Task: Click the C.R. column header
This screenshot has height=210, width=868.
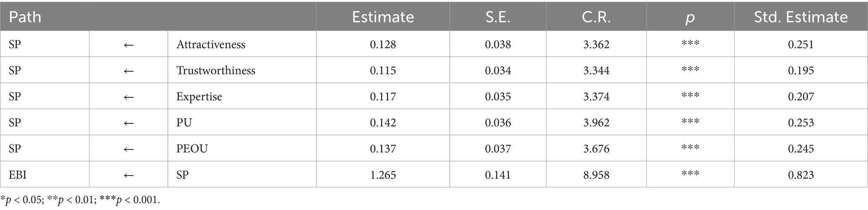Action: [596, 17]
